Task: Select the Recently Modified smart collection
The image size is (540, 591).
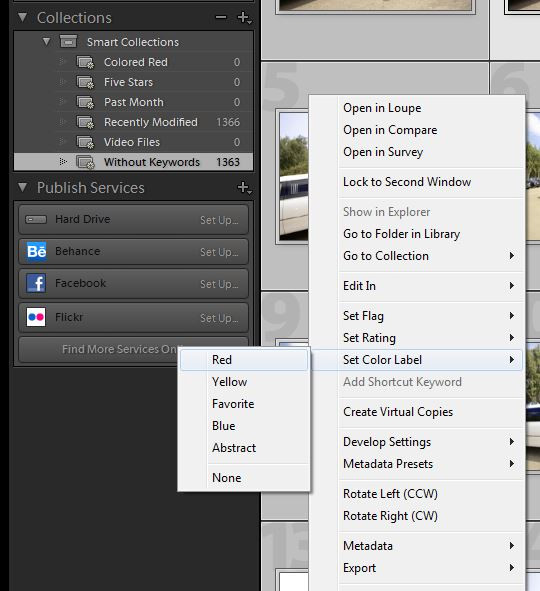Action: (x=133, y=122)
